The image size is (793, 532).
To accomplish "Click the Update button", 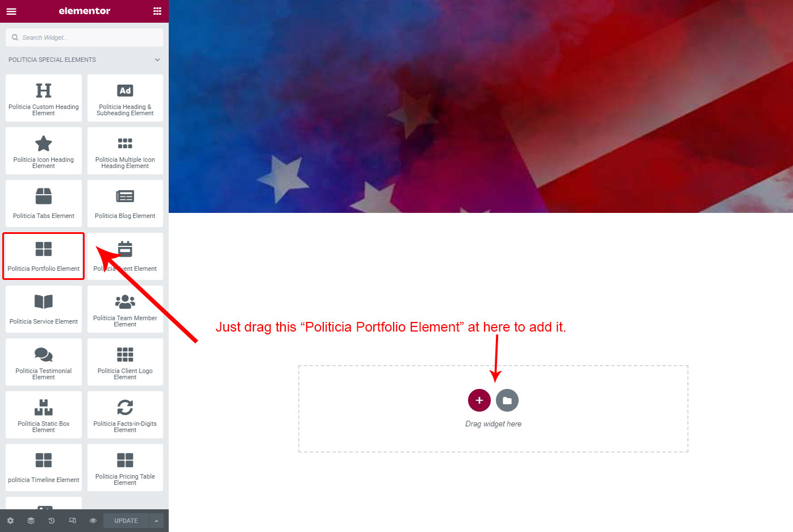I will [126, 521].
